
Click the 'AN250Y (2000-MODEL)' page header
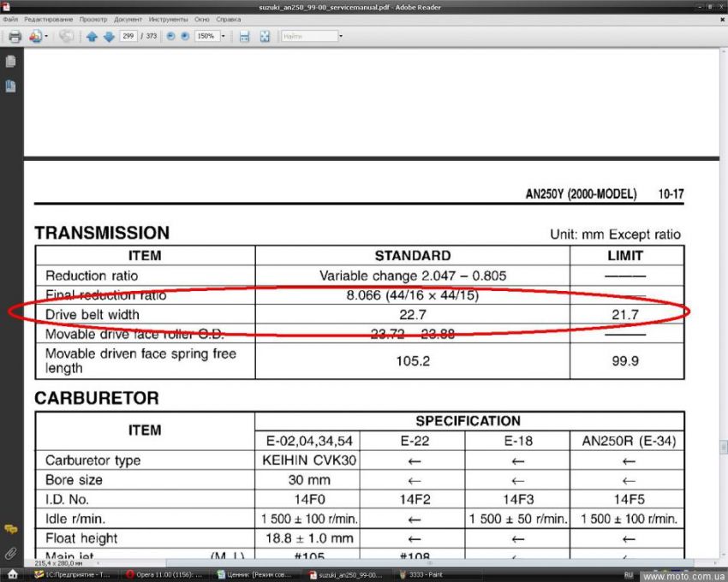point(581,193)
